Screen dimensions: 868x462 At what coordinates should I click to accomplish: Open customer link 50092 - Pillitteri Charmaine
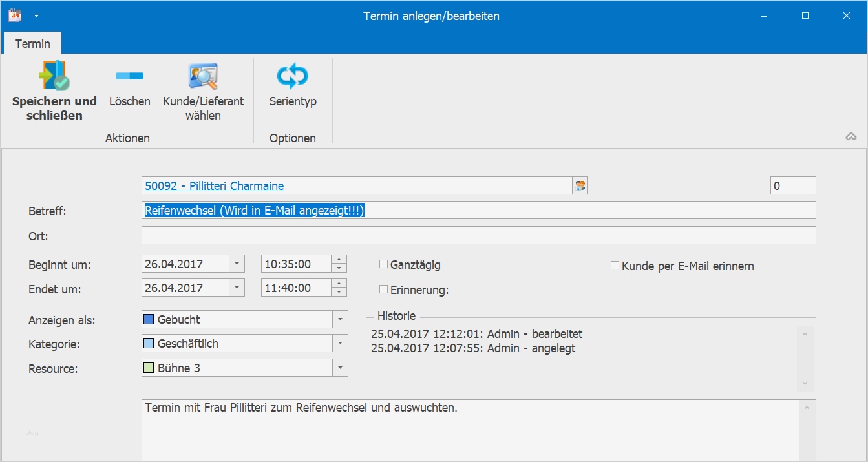point(215,185)
